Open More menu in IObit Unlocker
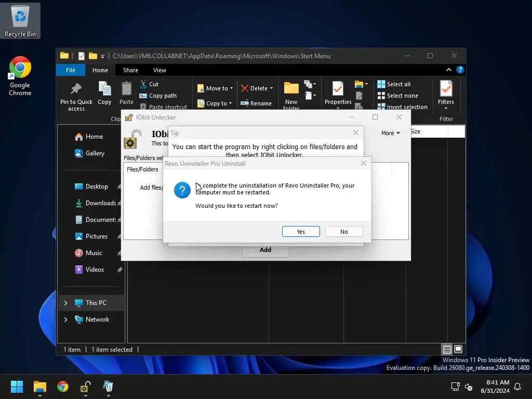Screen dimensions: 532x399 click(x=391, y=133)
